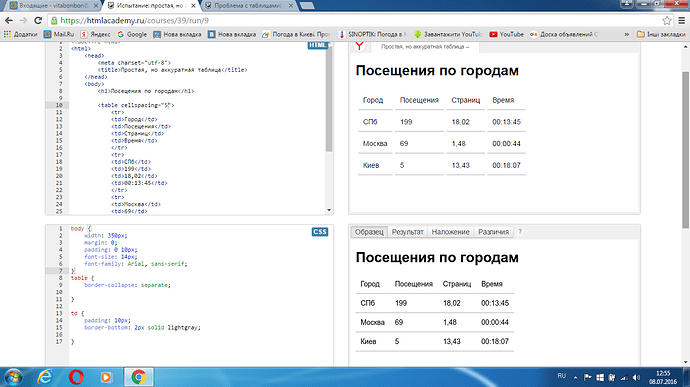Image resolution: width=690 pixels, height=387 pixels.
Task: Click the HTML editor scroll-down arrow
Action: 329,210
